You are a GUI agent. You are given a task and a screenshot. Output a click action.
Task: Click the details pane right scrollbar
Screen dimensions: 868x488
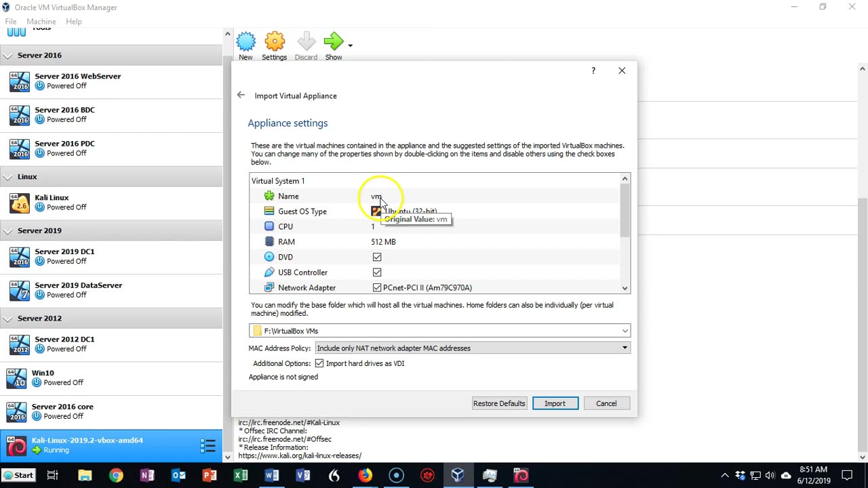click(x=863, y=325)
